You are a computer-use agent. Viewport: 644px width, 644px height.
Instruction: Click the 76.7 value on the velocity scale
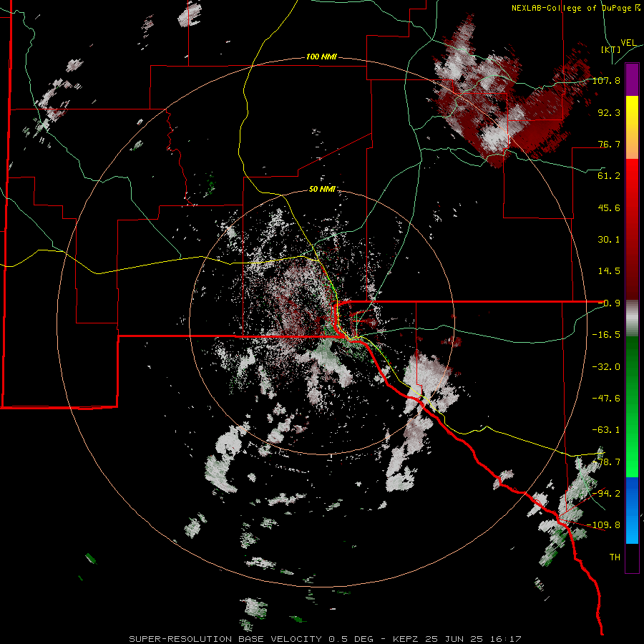point(609,144)
